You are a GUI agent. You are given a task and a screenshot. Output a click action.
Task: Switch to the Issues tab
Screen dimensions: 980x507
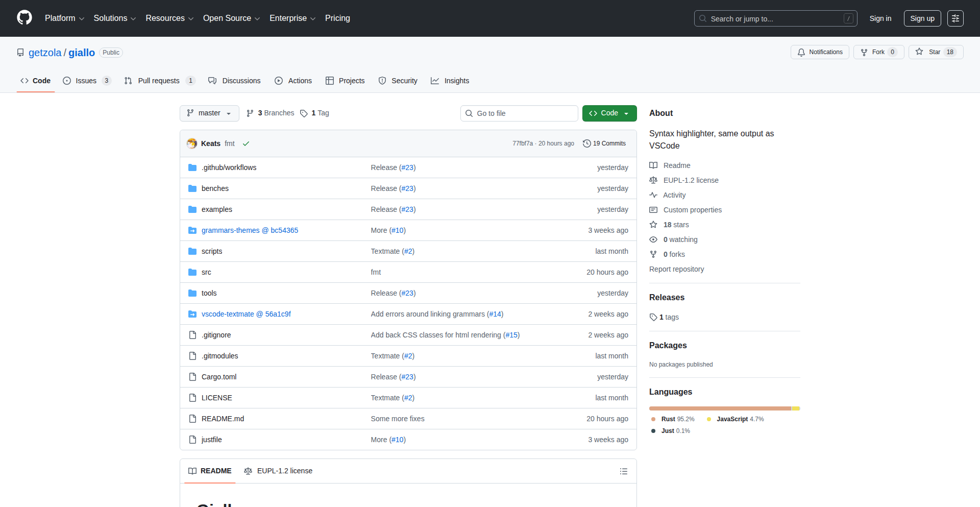86,81
